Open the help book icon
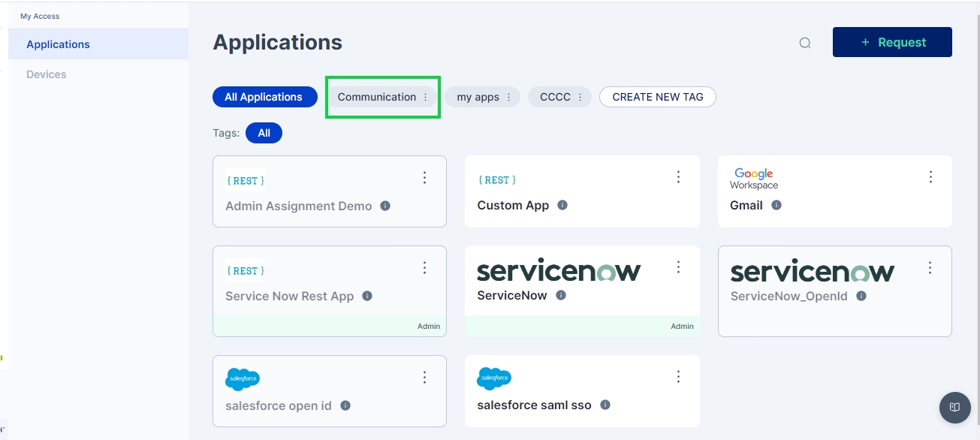The width and height of the screenshot is (980, 440). [x=954, y=407]
